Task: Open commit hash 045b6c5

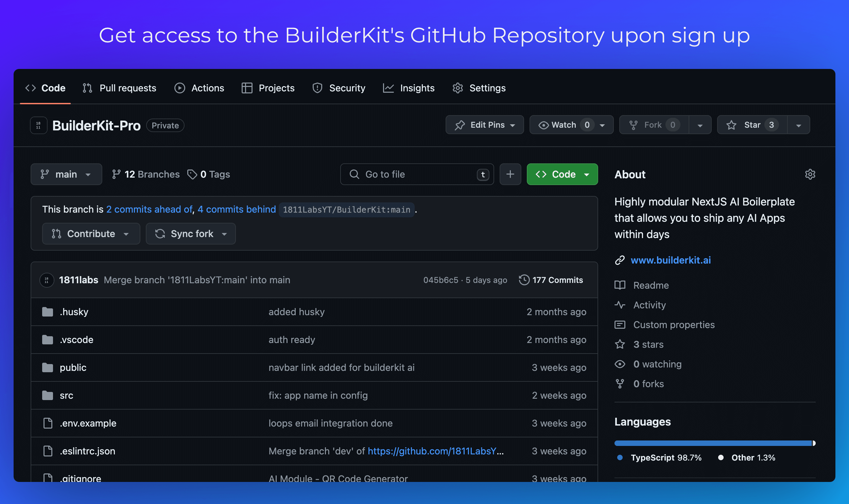Action: tap(441, 280)
